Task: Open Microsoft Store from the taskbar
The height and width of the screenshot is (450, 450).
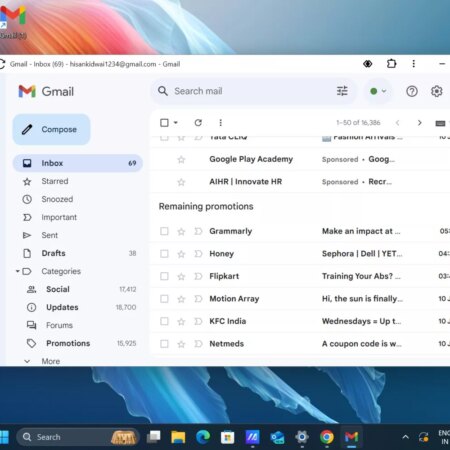Action: coord(227,437)
